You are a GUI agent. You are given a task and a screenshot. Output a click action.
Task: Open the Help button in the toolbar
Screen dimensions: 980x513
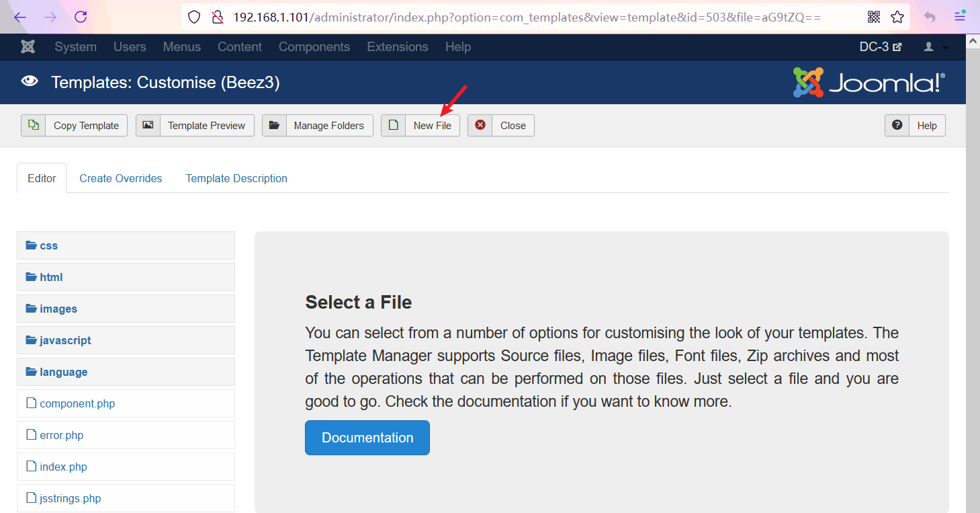tap(915, 125)
